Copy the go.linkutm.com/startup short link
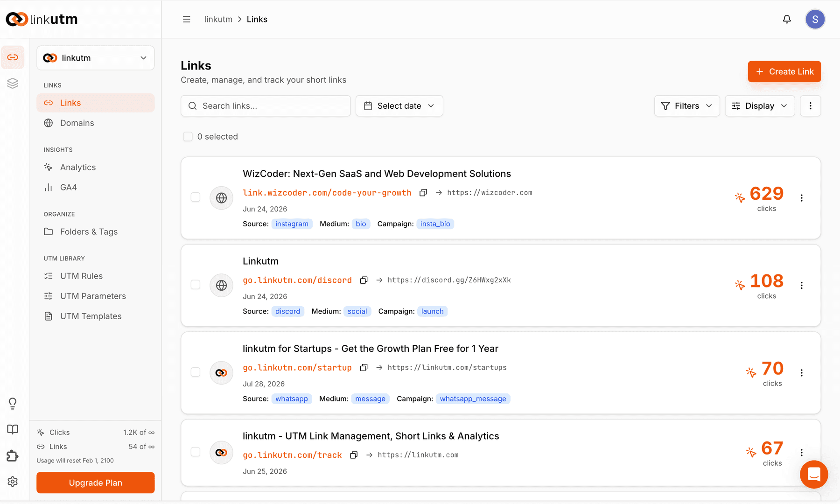Viewport: 840px width, 504px height. pyautogui.click(x=364, y=368)
